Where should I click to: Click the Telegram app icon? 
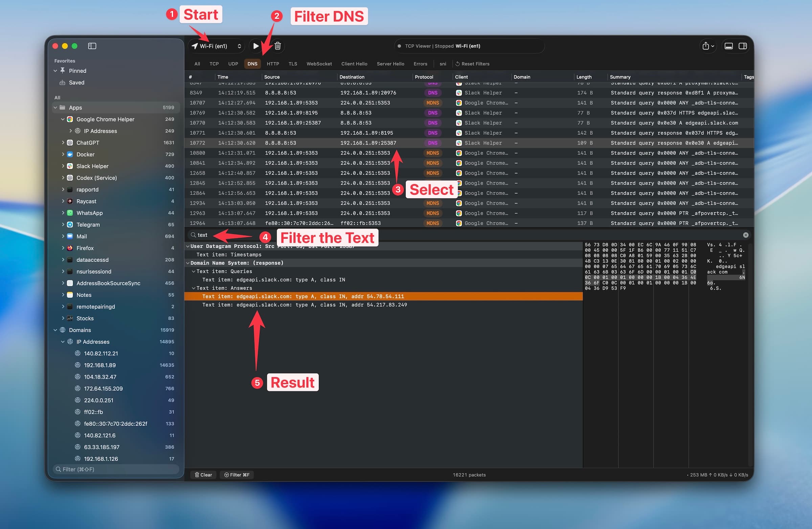(x=70, y=225)
